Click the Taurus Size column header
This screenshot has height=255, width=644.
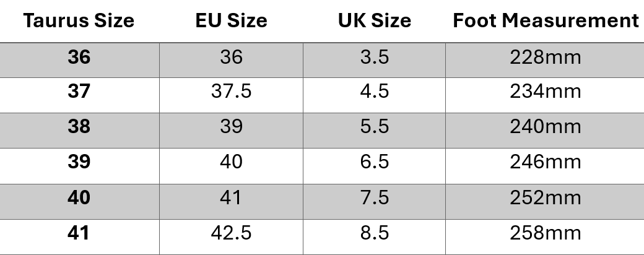79,21
